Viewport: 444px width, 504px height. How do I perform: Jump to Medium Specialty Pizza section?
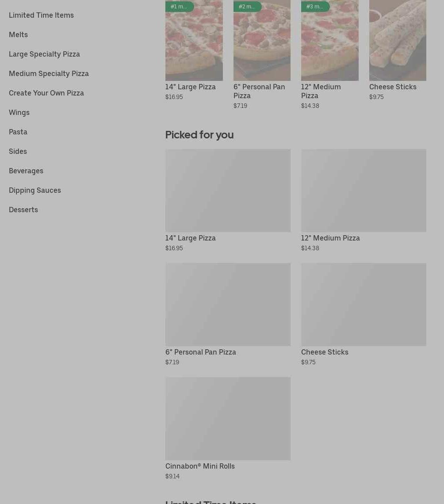(x=49, y=73)
